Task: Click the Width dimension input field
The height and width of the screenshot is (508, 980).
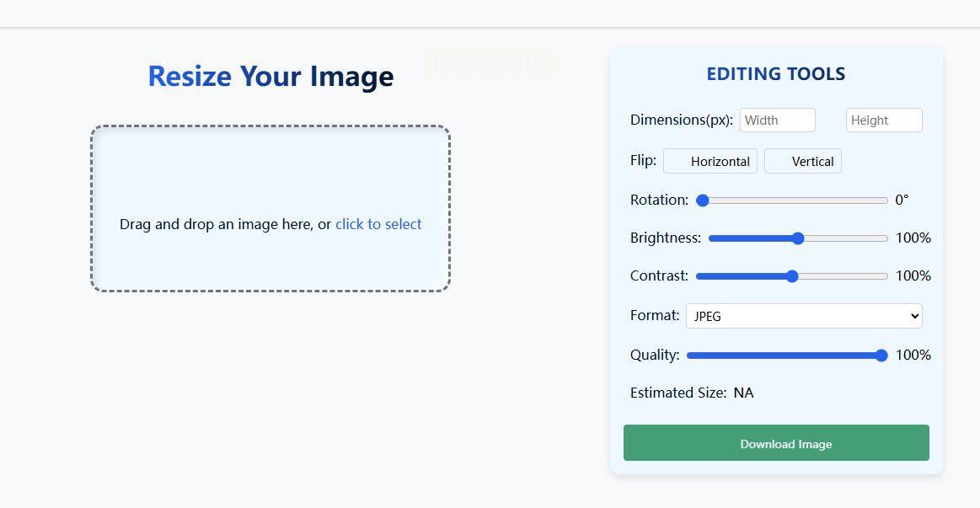Action: 777,120
